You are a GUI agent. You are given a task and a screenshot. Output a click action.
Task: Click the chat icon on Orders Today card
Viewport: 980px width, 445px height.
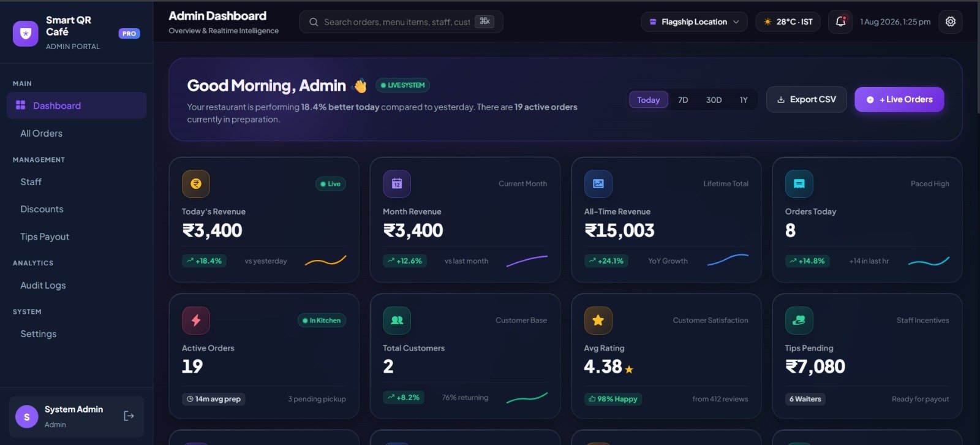pos(799,184)
